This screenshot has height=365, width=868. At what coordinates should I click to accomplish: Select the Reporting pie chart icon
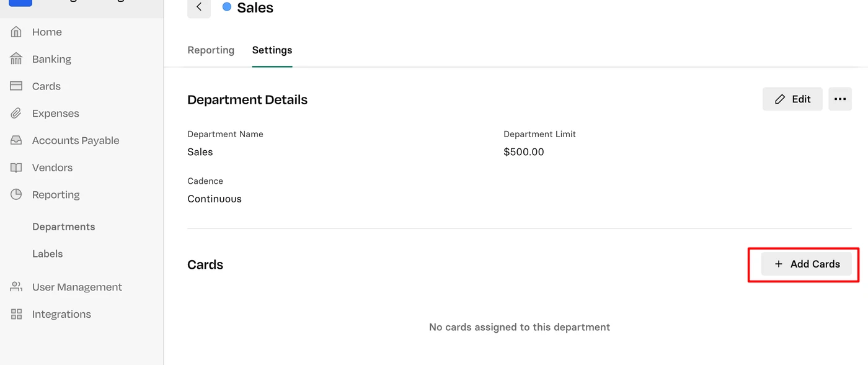16,194
